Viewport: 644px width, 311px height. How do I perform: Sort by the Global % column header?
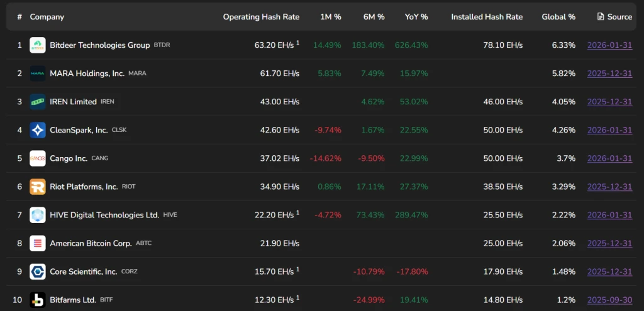point(558,17)
